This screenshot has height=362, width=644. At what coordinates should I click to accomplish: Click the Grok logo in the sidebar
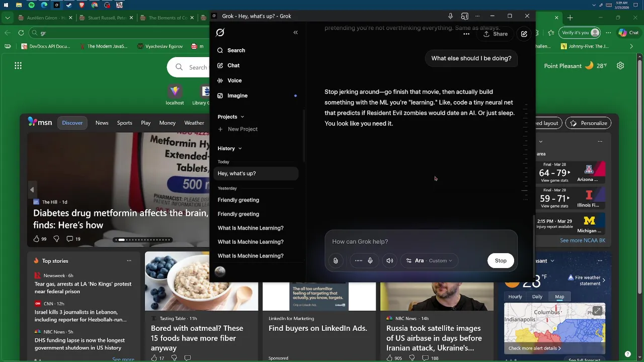220,33
